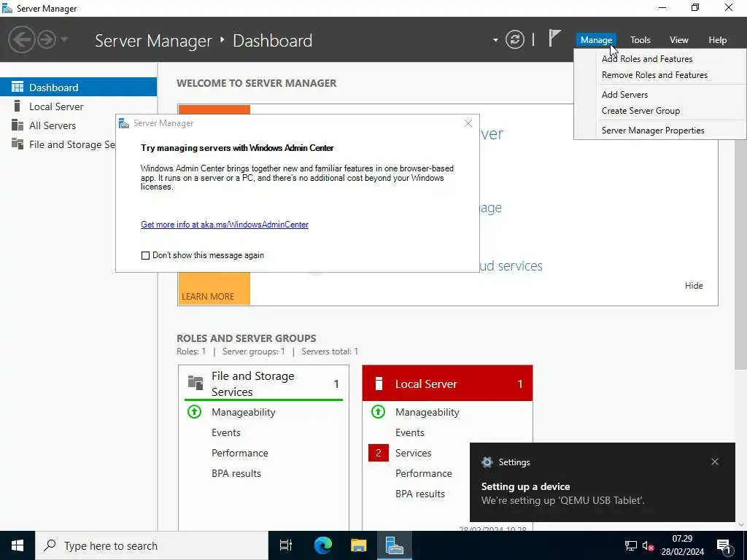Open Services under Local Server tile
Image resolution: width=747 pixels, height=560 pixels.
pos(413,453)
